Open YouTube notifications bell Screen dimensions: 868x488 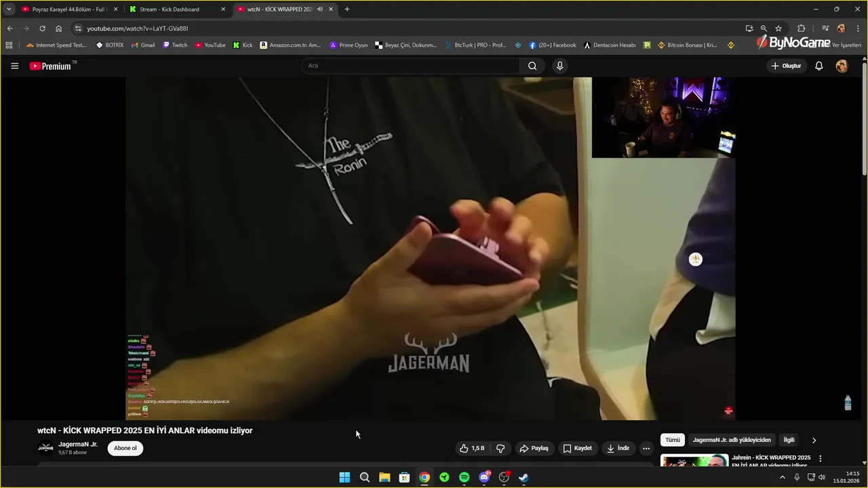818,66
